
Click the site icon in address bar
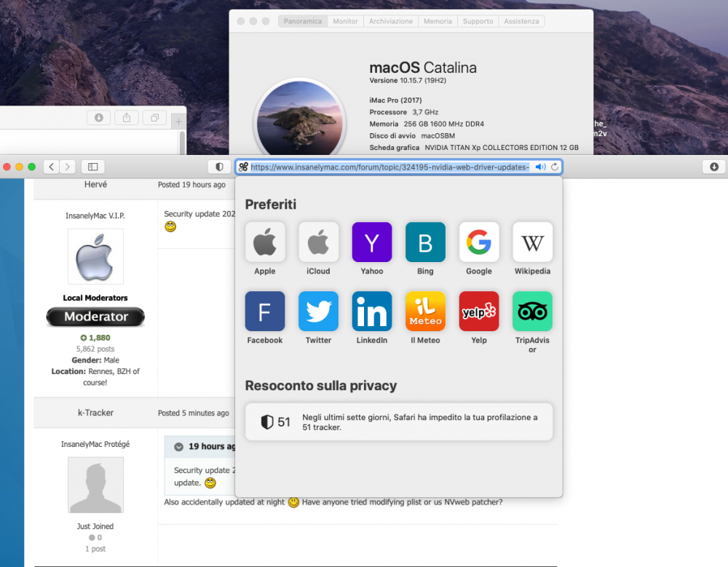243,167
